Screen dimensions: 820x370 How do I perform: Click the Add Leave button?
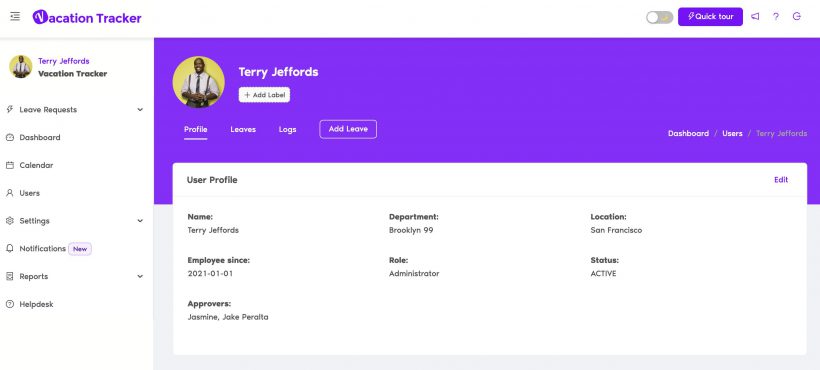click(348, 129)
